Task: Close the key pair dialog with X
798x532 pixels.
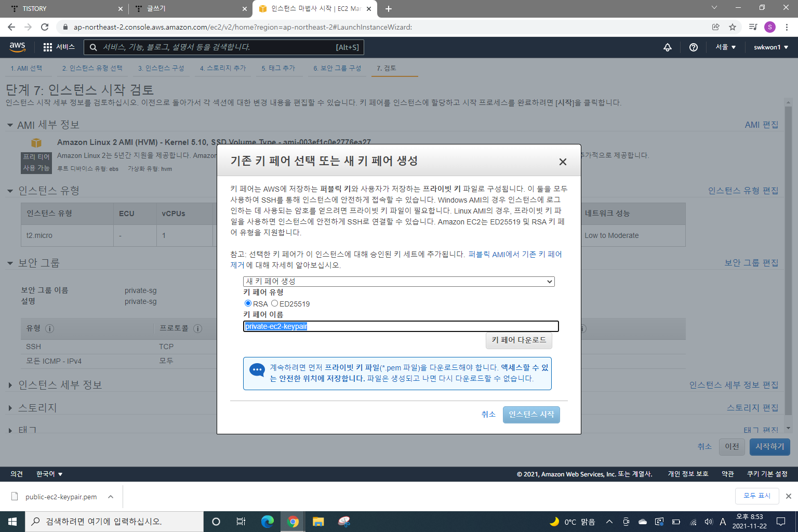Action: click(x=563, y=162)
